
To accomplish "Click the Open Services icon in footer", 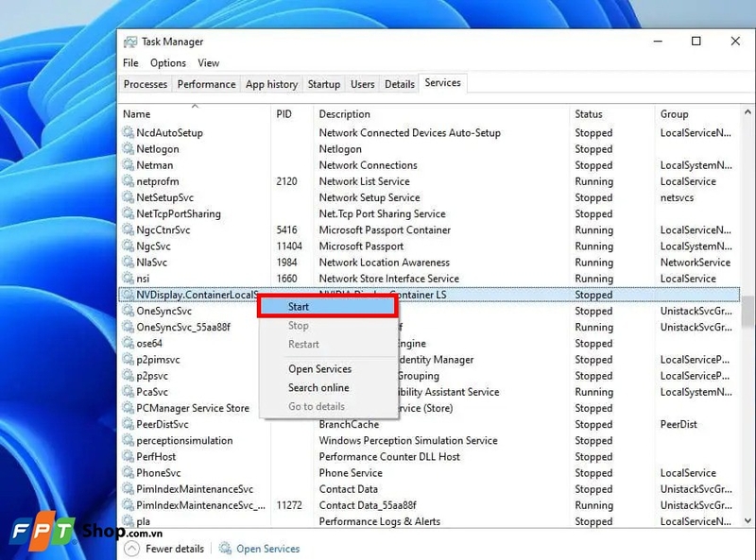I will coord(226,549).
